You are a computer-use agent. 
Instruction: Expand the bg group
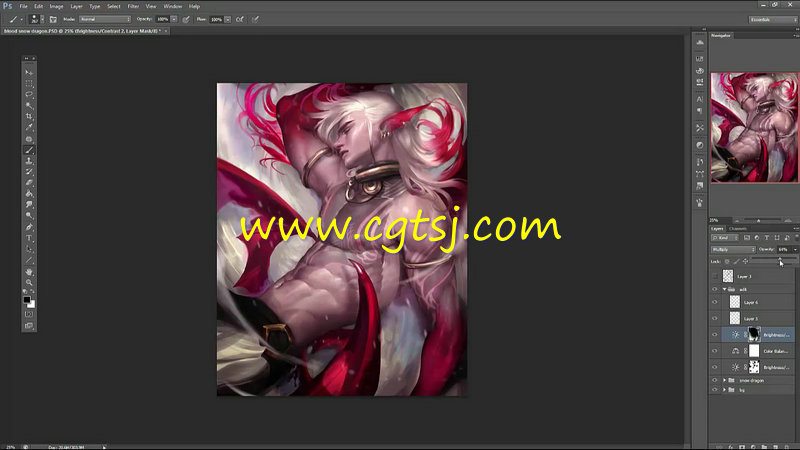point(724,390)
